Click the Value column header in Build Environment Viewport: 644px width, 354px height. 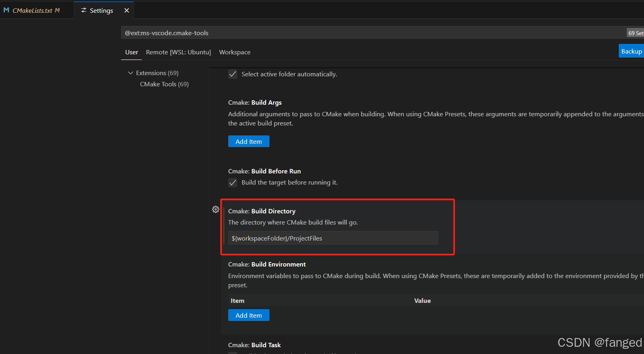pyautogui.click(x=423, y=301)
